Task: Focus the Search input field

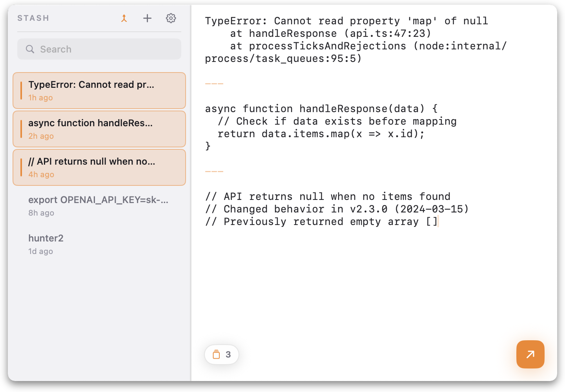Action: coord(106,49)
